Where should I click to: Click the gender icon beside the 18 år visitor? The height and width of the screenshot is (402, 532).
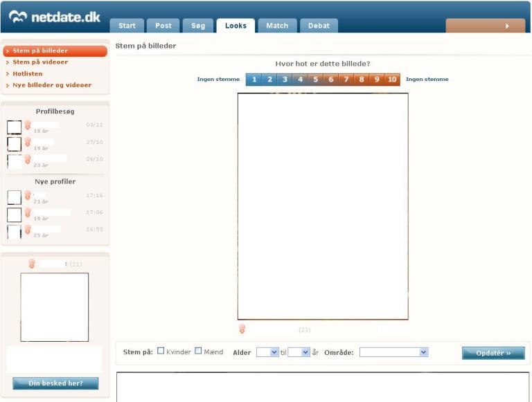click(x=28, y=125)
